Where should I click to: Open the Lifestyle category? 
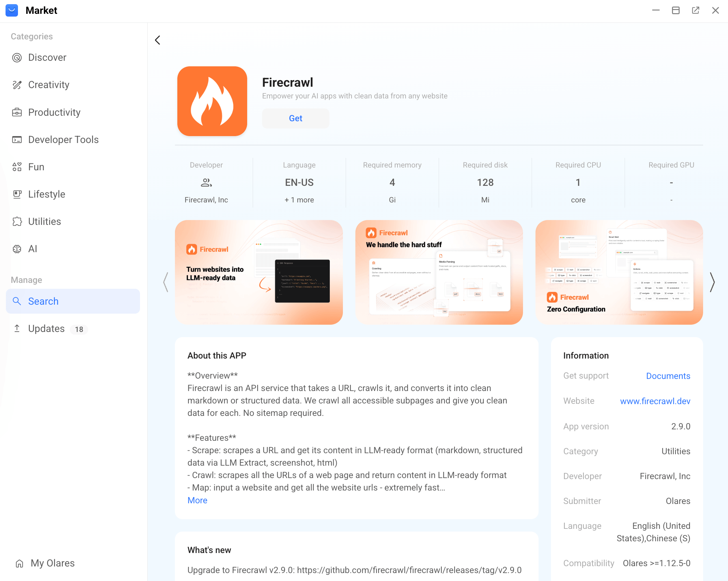(73, 194)
